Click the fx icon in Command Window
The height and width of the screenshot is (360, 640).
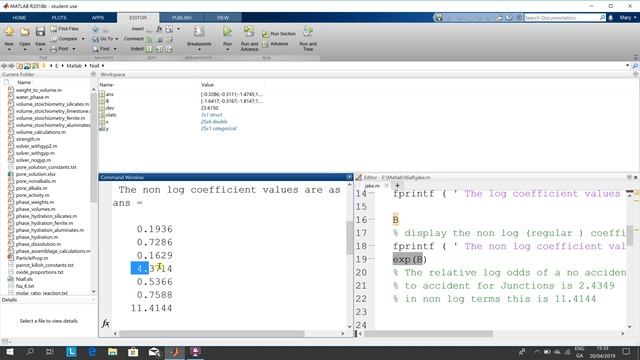106,323
